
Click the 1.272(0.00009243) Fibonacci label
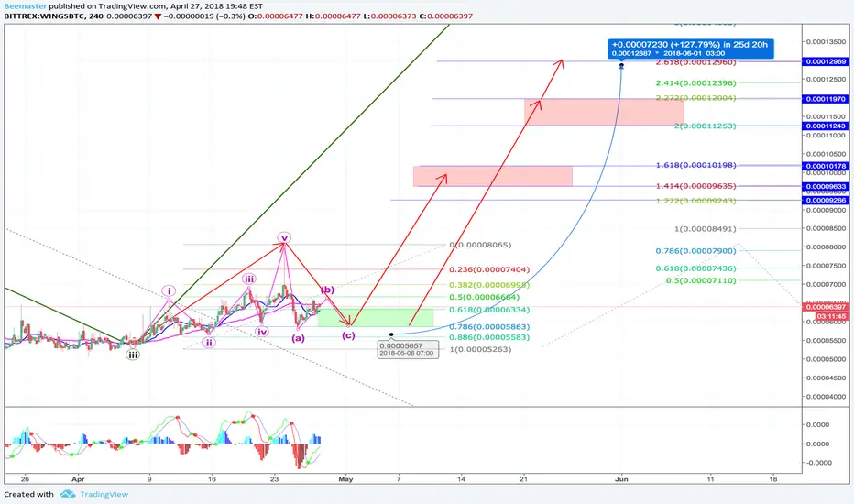coord(696,201)
